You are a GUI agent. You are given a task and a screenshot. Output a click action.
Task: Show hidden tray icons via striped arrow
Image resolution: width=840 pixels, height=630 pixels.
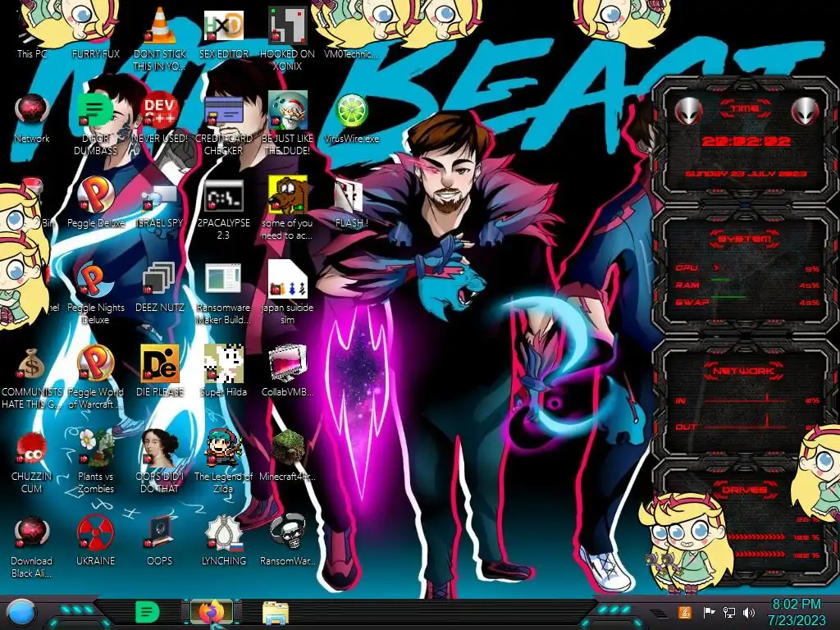tap(659, 613)
